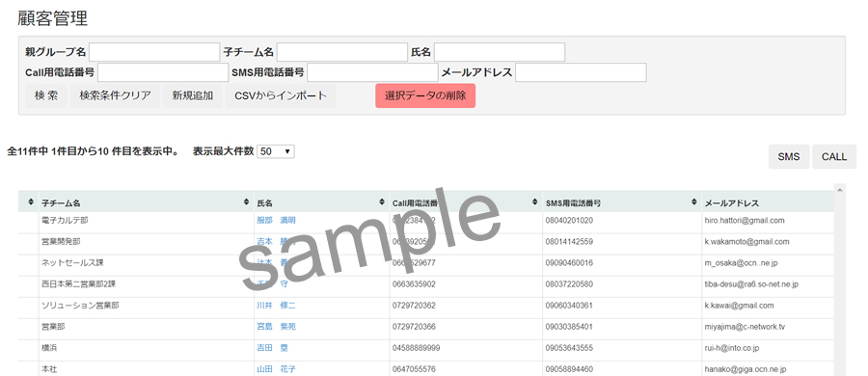Focus the メールアドレス search input field
The height and width of the screenshot is (376, 868).
(x=581, y=72)
